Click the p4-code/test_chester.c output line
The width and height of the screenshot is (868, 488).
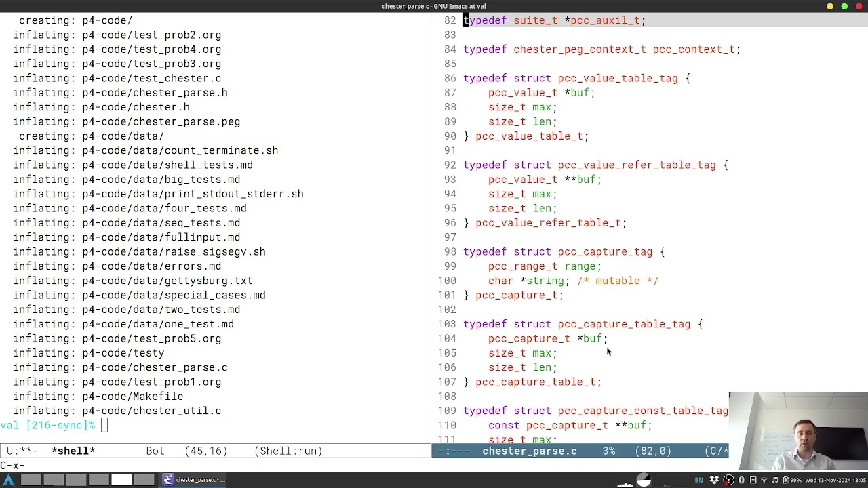[x=117, y=78]
